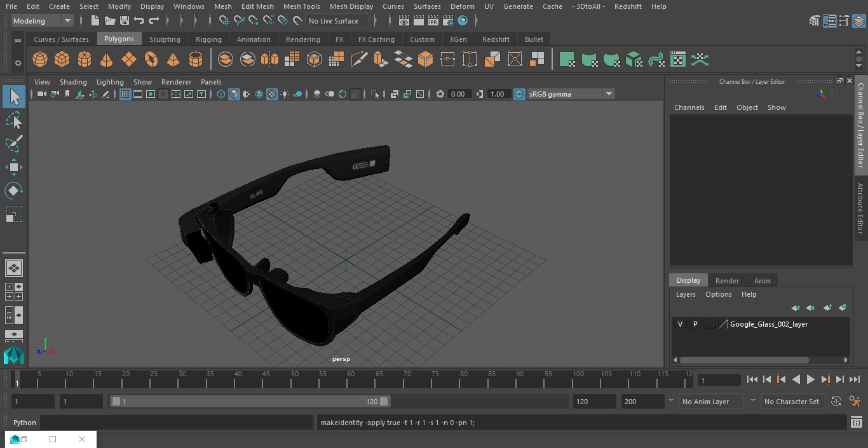Click the IPR render icon
Viewport: 868px width, 448px height.
pyautogui.click(x=433, y=21)
